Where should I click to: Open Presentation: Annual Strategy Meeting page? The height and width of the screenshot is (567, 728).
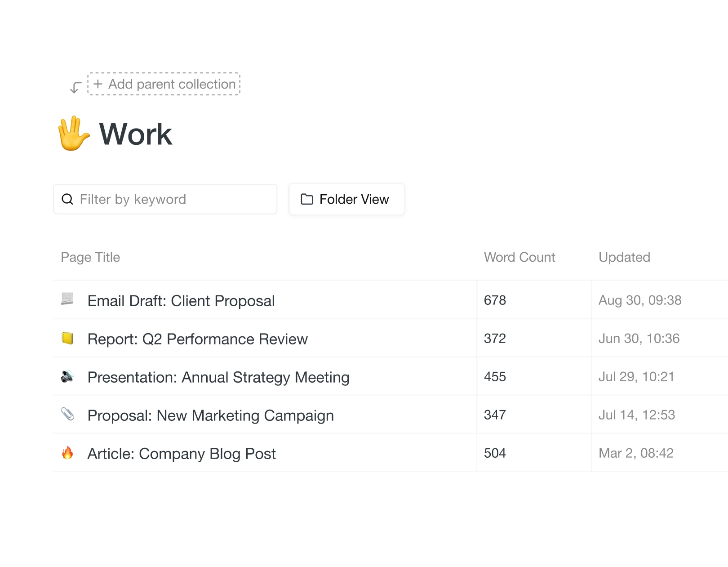218,377
